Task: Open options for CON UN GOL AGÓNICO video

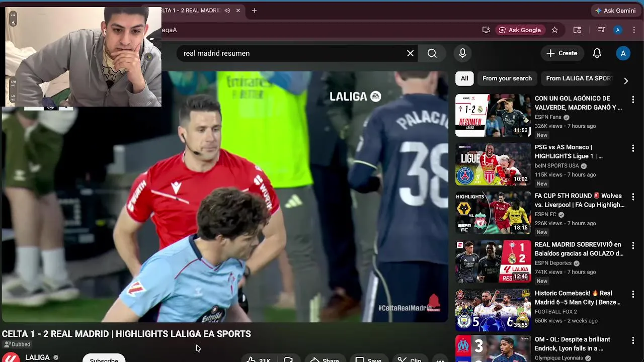Action: pyautogui.click(x=633, y=100)
